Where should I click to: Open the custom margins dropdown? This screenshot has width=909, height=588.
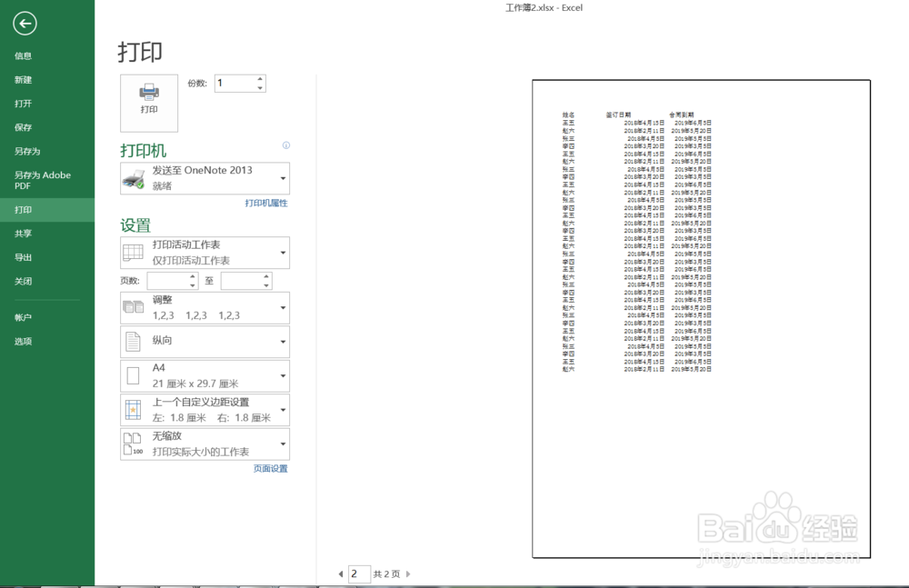point(205,410)
